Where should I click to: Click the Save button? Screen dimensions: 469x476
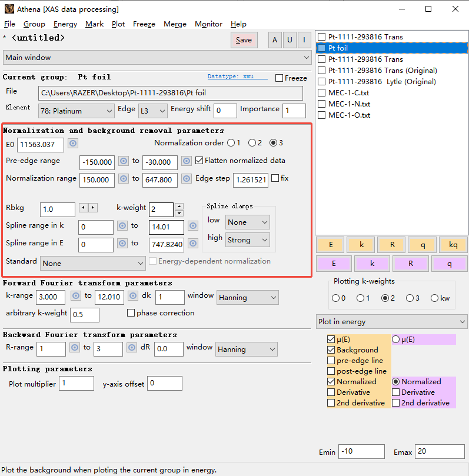click(x=244, y=40)
